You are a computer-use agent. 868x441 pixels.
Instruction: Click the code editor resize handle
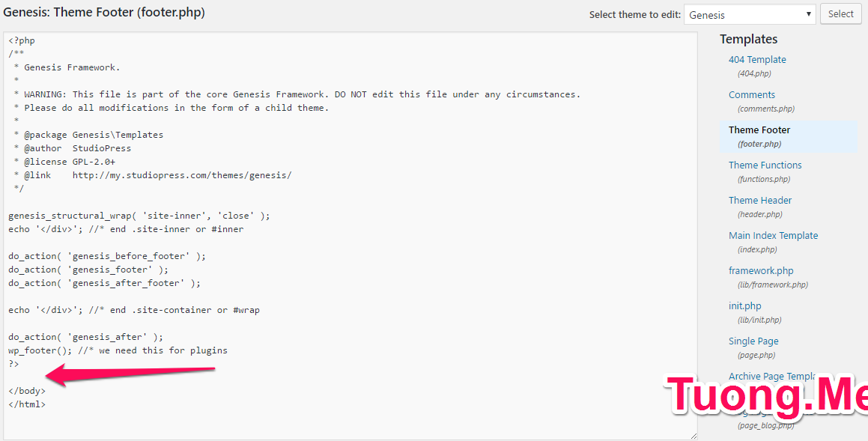694,436
